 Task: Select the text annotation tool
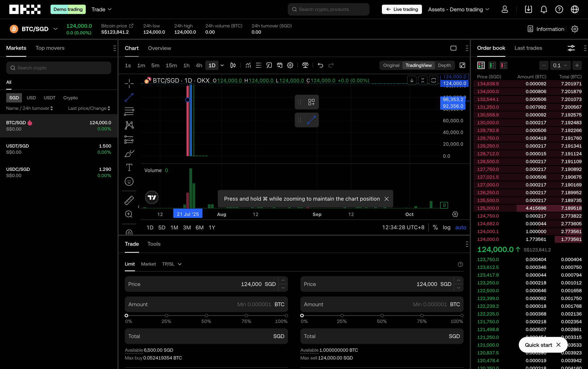(x=129, y=167)
